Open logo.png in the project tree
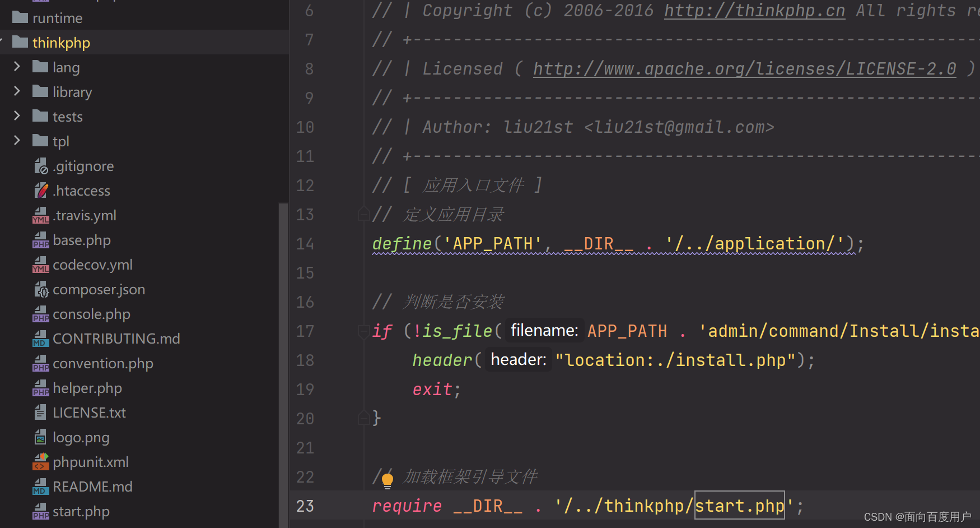980x528 pixels. [81, 437]
